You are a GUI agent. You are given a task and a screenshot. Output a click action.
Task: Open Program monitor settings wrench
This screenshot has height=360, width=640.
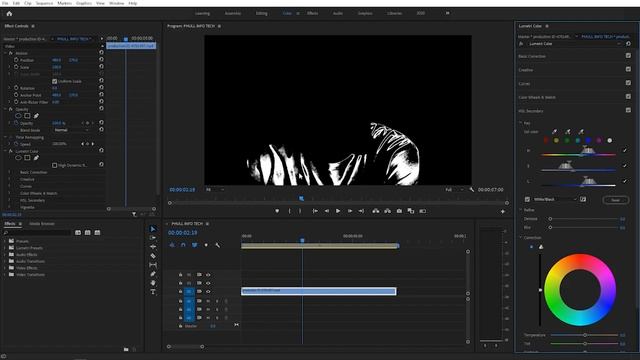[x=472, y=190]
